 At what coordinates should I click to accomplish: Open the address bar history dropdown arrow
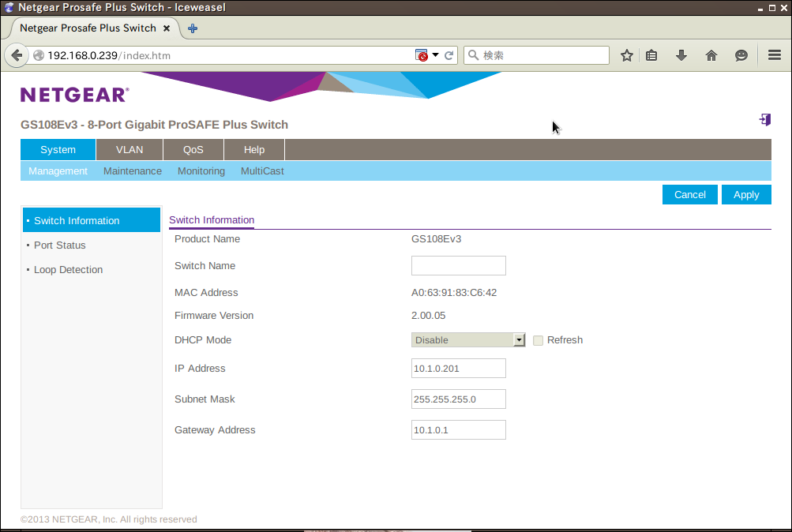(435, 55)
